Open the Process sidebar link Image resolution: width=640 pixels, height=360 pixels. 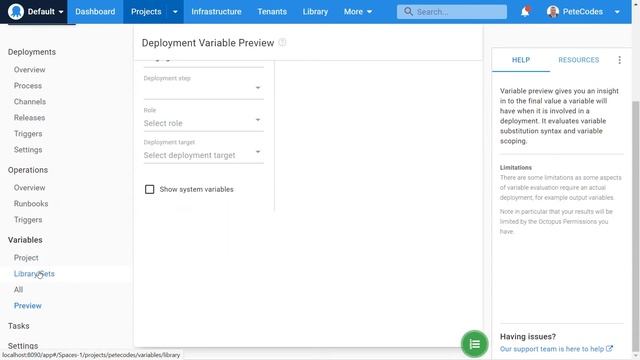coord(28,86)
